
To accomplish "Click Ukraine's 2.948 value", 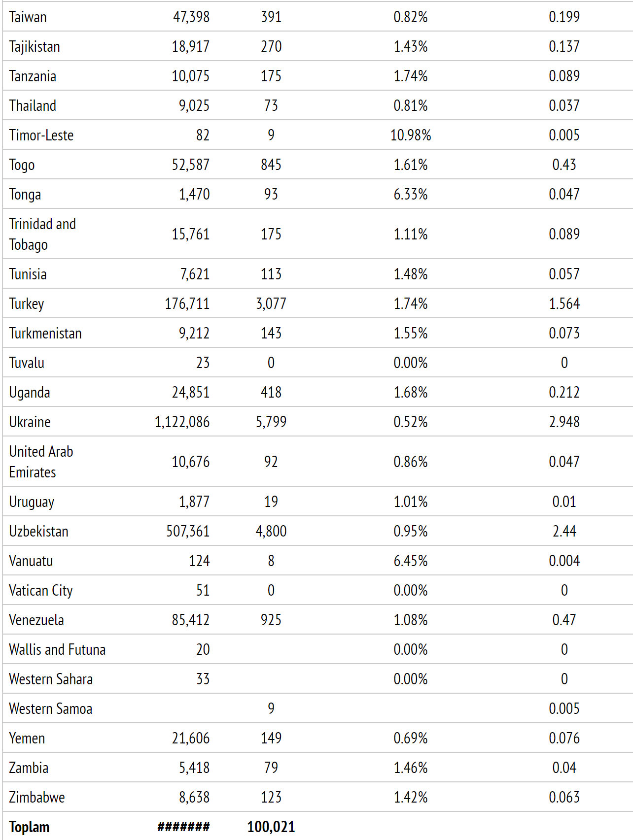I will [x=564, y=422].
